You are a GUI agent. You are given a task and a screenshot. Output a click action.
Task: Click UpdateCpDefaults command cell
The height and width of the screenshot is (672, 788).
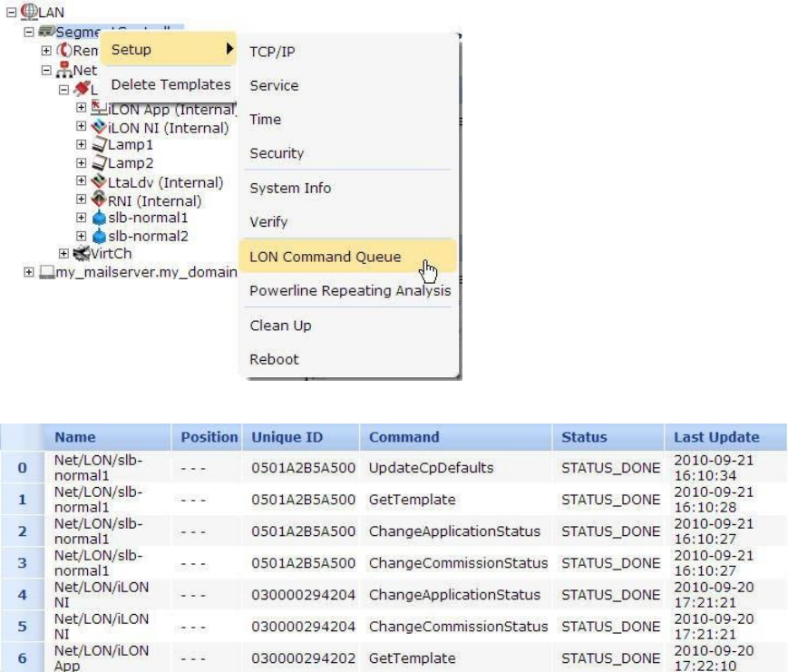[432, 468]
